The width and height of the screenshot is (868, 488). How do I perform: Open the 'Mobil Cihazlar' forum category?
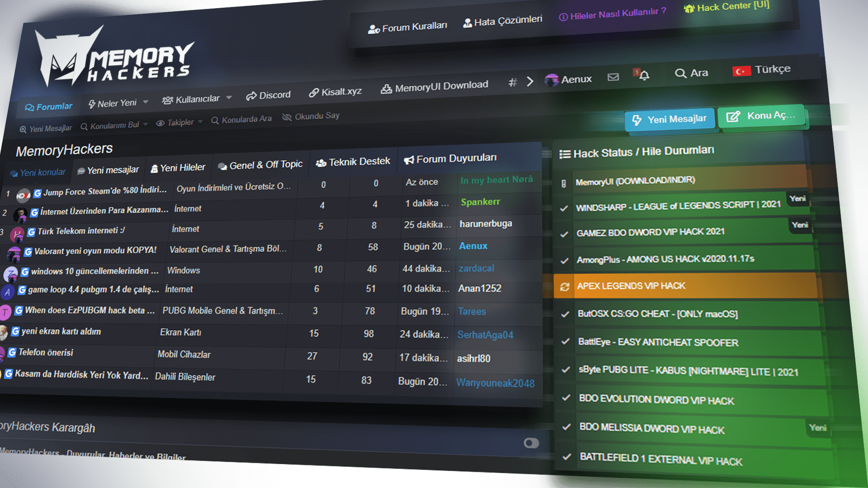coord(184,354)
